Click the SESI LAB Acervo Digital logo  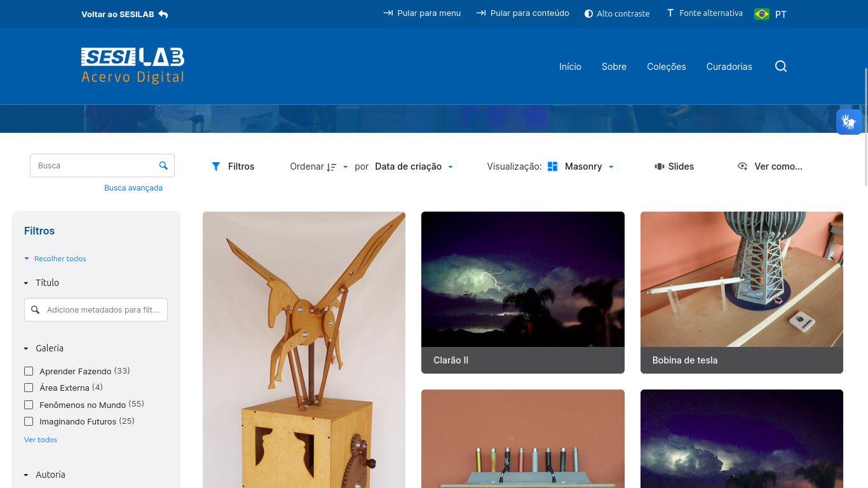point(133,66)
